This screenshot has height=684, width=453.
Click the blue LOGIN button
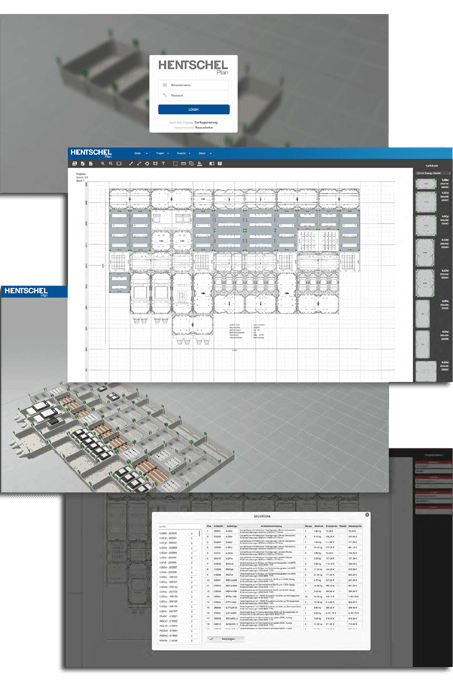[193, 109]
